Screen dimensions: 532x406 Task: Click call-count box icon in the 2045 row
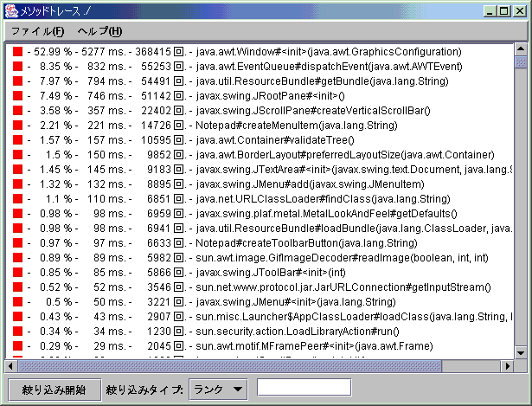click(178, 346)
